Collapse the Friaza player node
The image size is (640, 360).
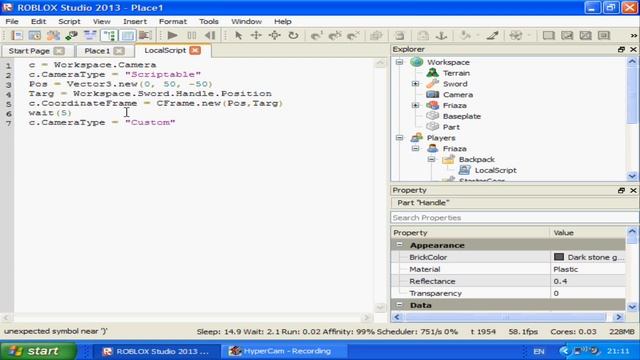(x=415, y=149)
